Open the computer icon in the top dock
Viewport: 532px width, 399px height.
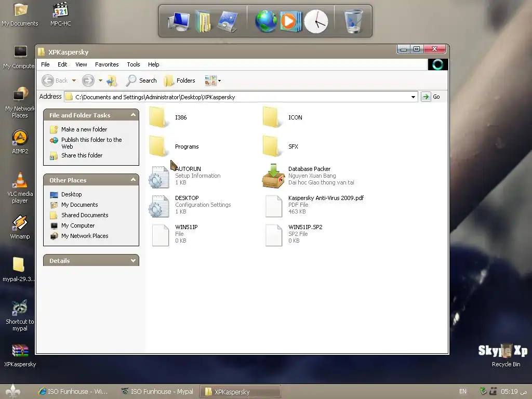point(179,21)
